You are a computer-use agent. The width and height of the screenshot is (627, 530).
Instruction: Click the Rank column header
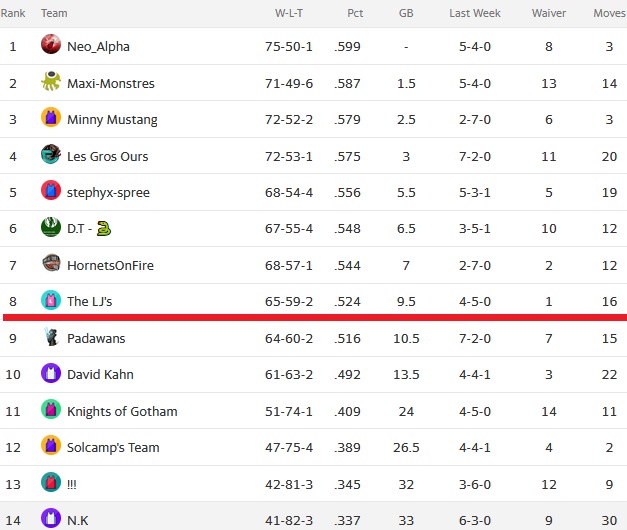pos(13,13)
